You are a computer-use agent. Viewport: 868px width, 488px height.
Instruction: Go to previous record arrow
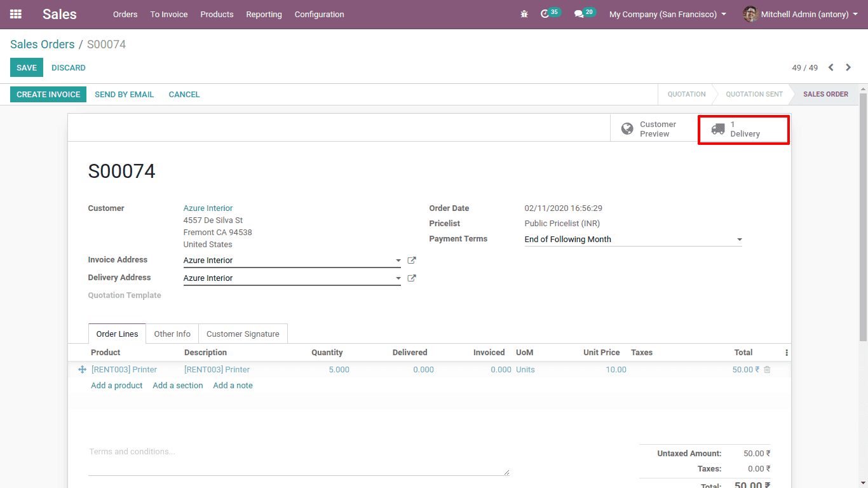(x=831, y=67)
